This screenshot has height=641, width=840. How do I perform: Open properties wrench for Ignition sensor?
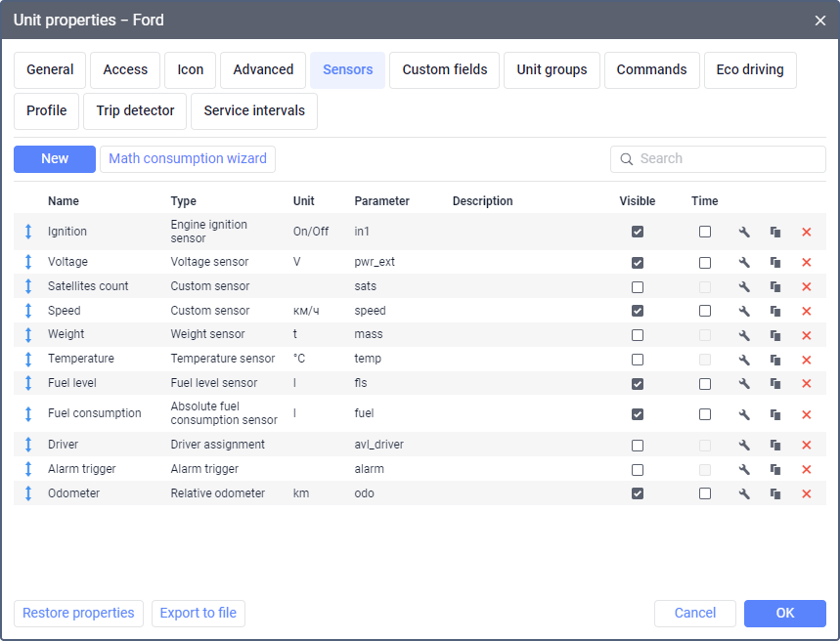click(744, 233)
